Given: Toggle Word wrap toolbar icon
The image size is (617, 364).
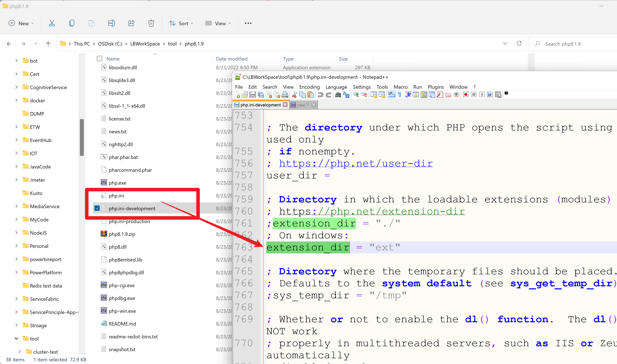Looking at the screenshot, I should [x=392, y=95].
